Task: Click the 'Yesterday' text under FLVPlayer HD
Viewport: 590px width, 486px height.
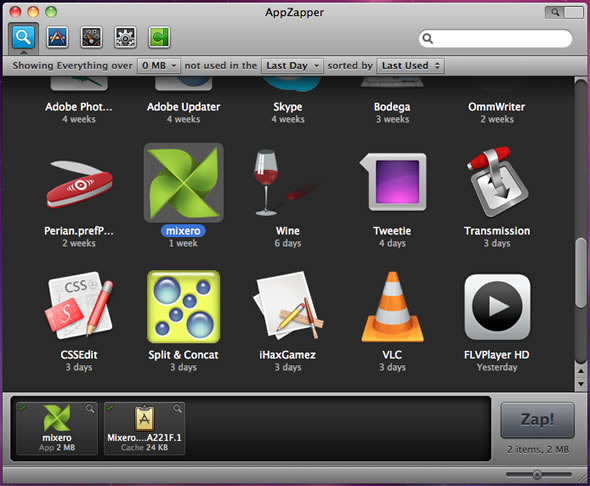Action: 497,367
